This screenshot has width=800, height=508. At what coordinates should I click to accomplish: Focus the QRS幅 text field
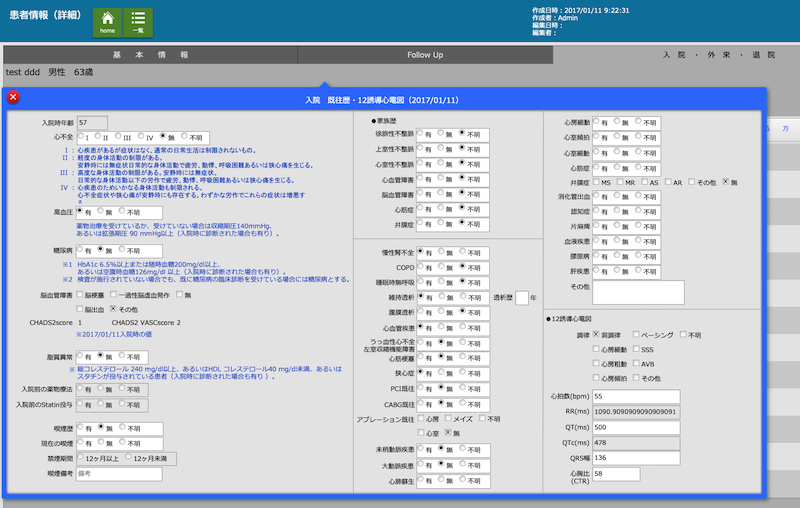coord(635,458)
